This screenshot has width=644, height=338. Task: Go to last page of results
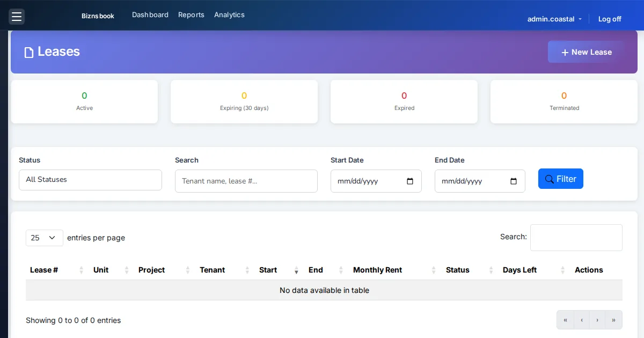click(x=613, y=320)
